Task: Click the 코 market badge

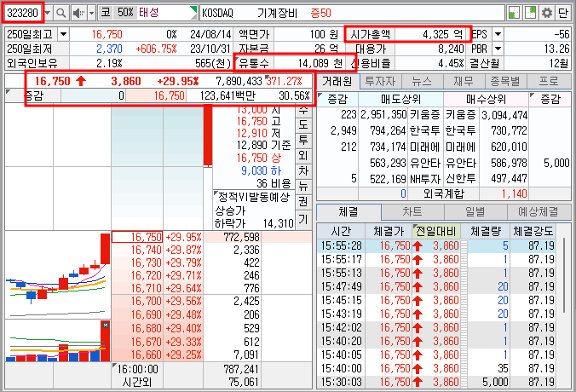Action: pos(106,13)
